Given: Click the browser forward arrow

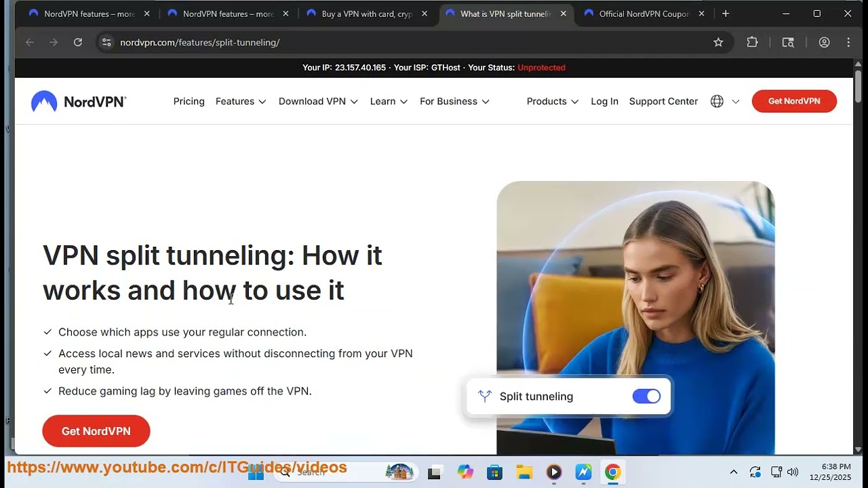Looking at the screenshot, I should 54,42.
